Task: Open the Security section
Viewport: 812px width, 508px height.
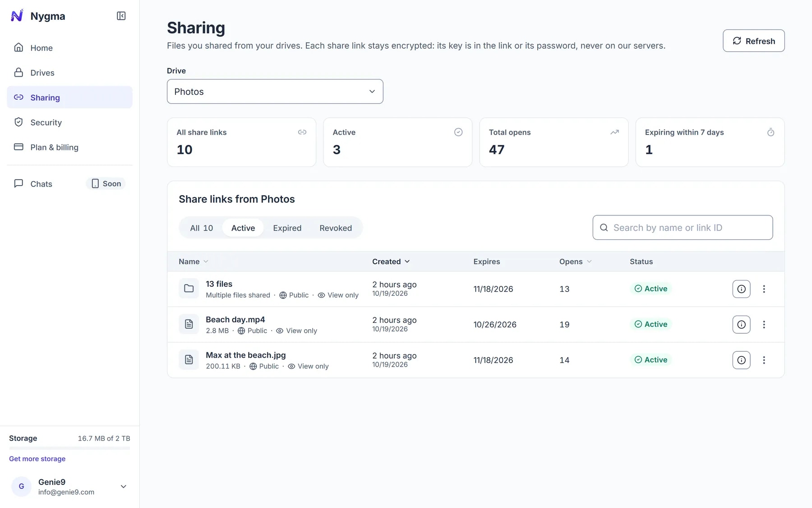Action: point(69,122)
